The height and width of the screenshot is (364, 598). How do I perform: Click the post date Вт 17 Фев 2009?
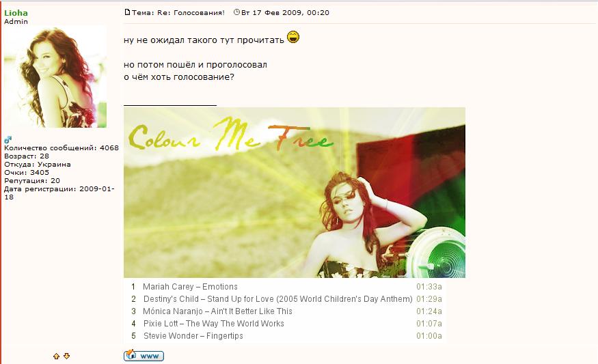point(271,12)
